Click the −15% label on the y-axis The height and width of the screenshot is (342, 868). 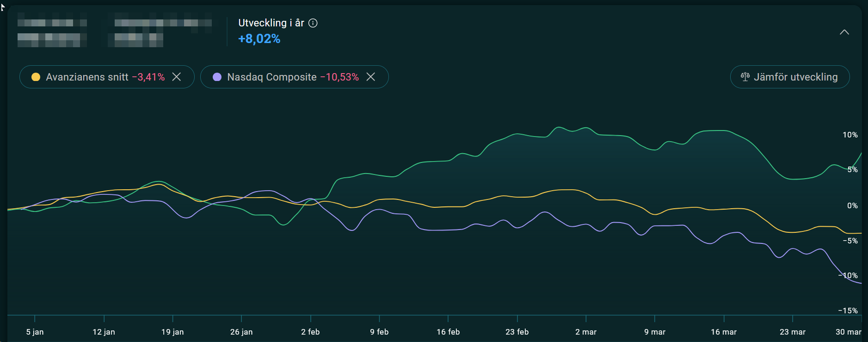click(848, 311)
